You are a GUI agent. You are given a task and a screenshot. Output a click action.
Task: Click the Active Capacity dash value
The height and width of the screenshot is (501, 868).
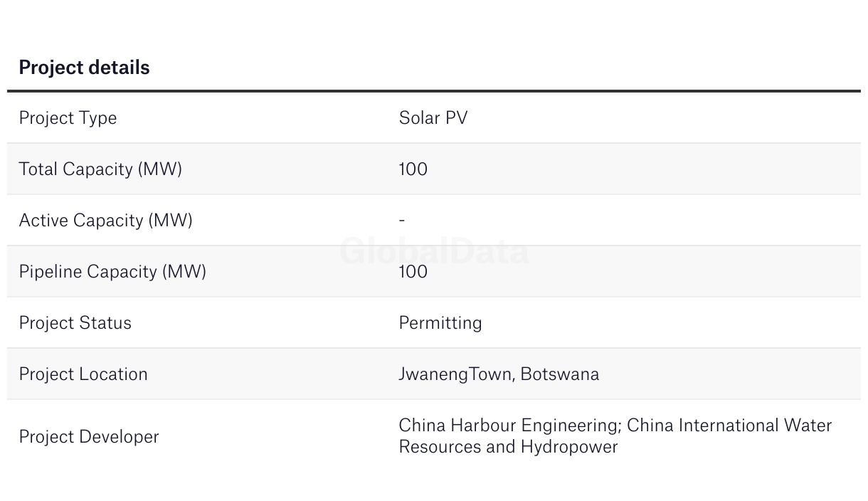(402, 220)
